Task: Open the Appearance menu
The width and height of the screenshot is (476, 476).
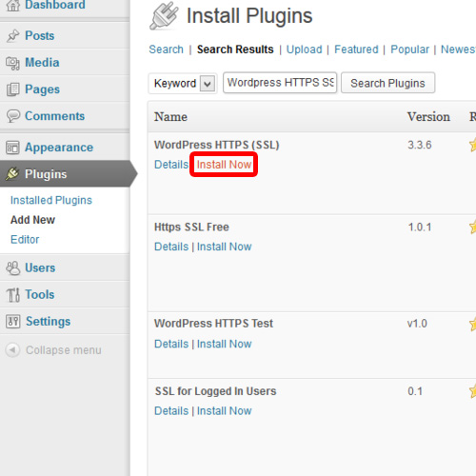Action: click(59, 148)
